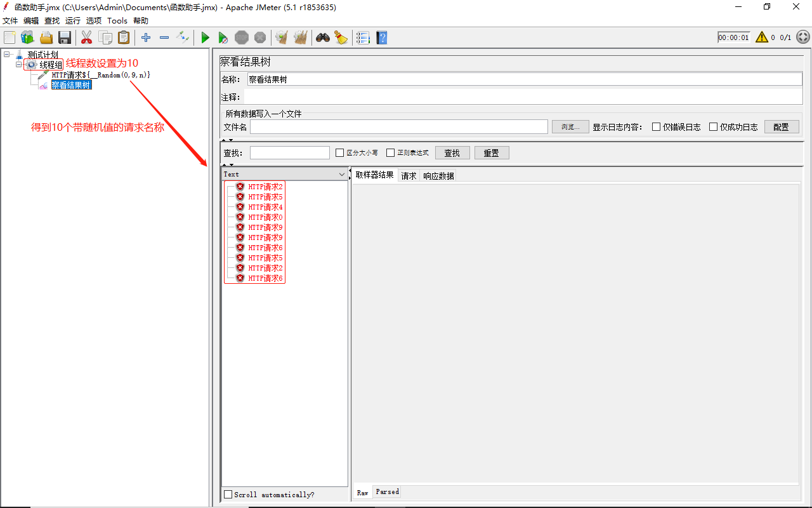
Task: Click the 查找 search button
Action: pyautogui.click(x=452, y=153)
